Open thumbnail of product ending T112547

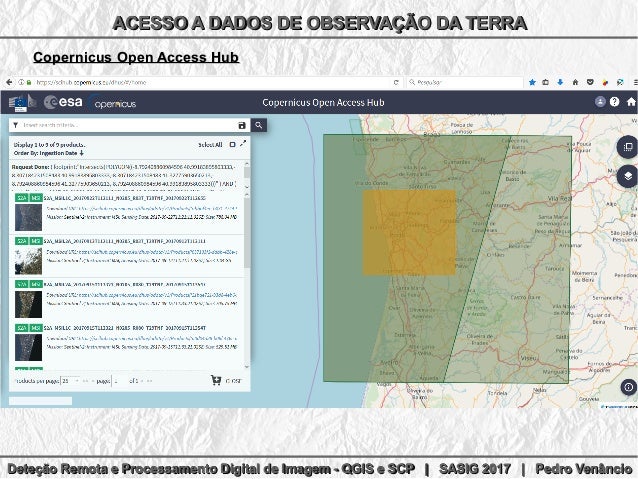click(x=28, y=347)
